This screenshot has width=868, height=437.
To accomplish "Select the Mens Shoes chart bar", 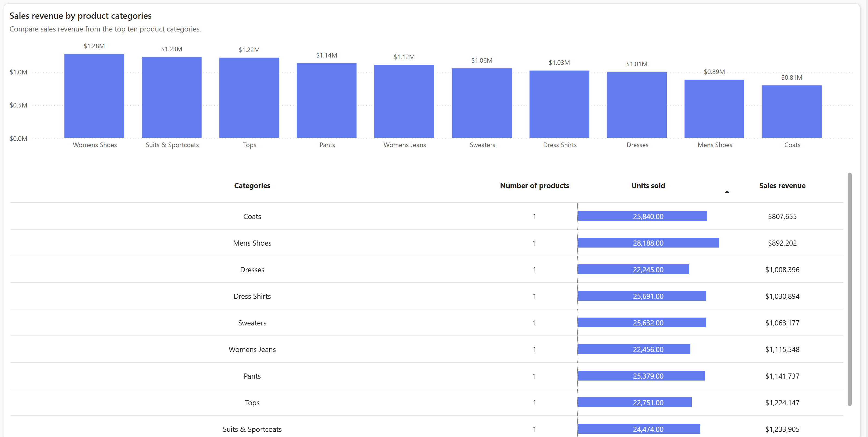I will coord(714,109).
